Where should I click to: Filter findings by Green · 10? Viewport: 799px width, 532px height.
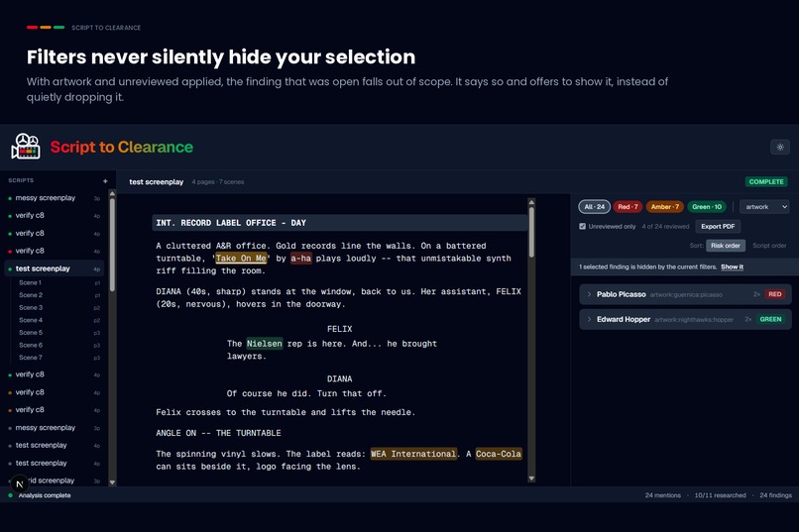[x=707, y=207]
